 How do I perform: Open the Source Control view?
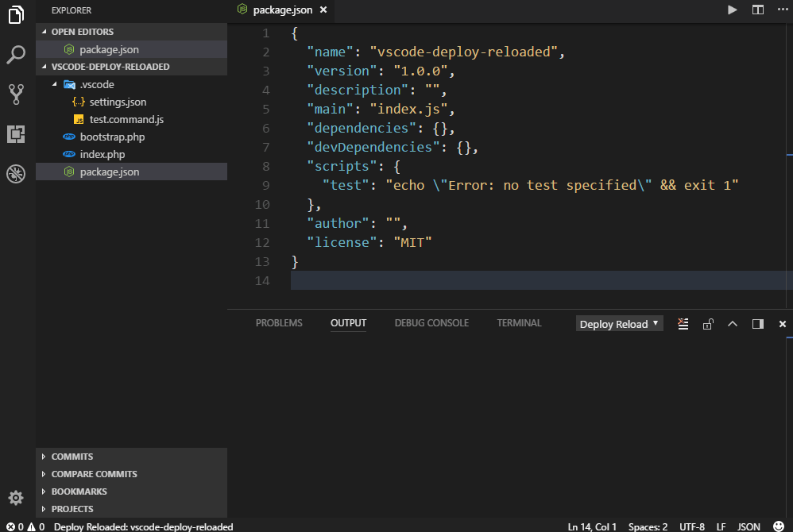click(16, 94)
